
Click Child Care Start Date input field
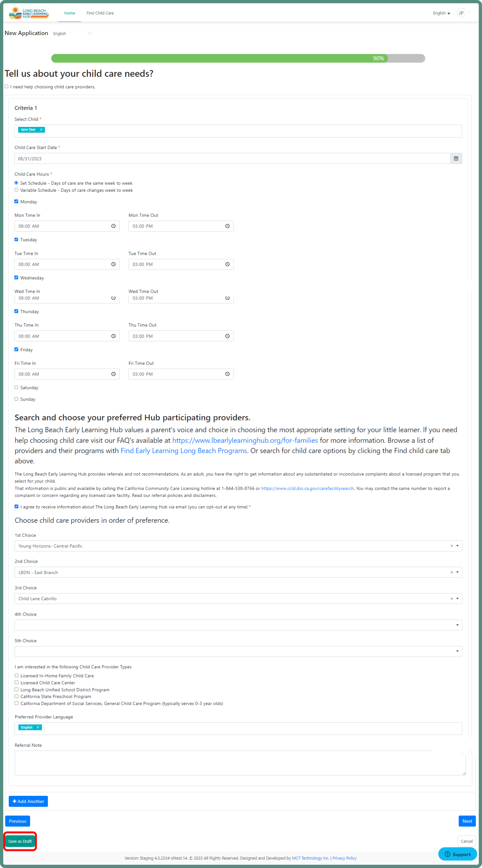232,158
